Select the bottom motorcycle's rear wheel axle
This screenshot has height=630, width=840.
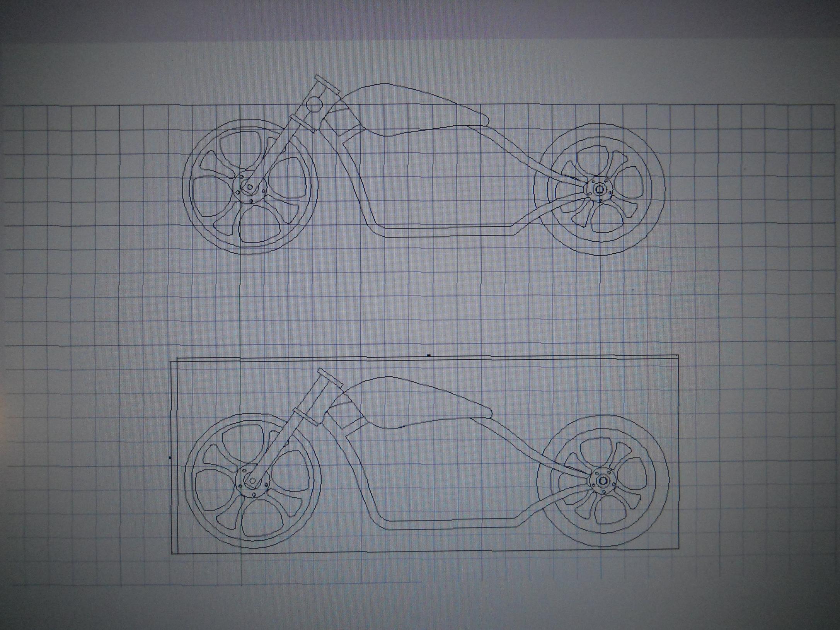coord(603,481)
